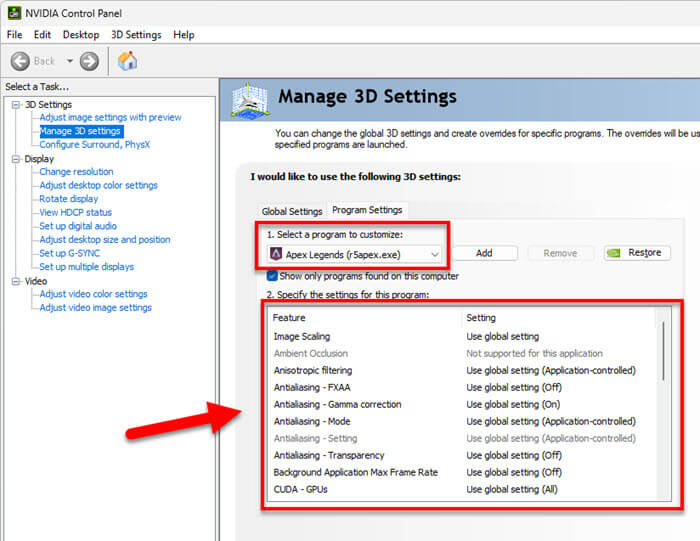The height and width of the screenshot is (541, 700).
Task: Collapse the Display tree node
Action: click(16, 159)
